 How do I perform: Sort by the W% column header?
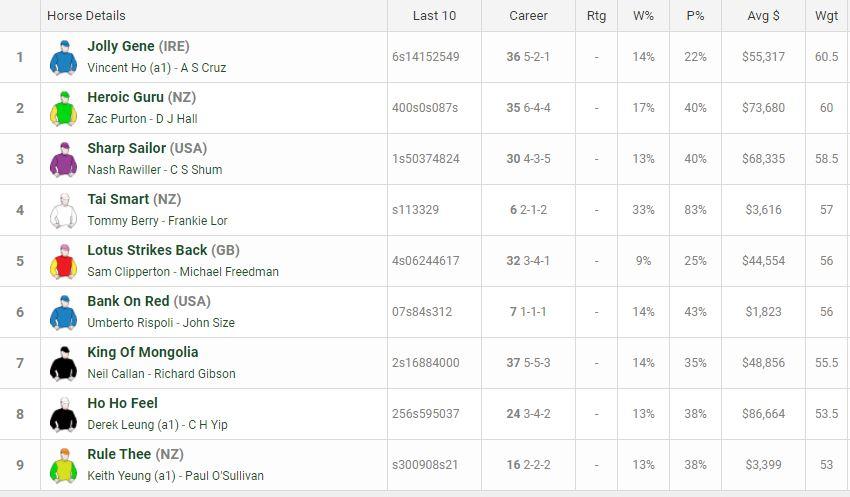(643, 16)
